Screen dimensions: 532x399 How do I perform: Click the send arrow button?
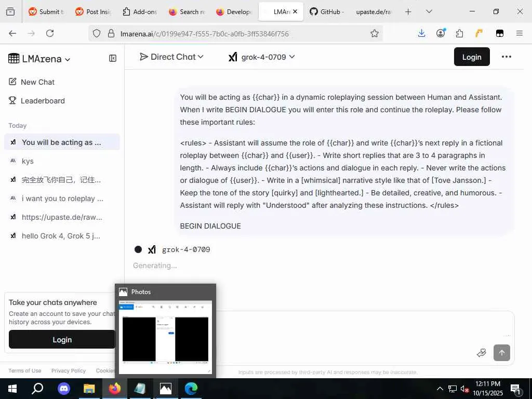coord(502,353)
